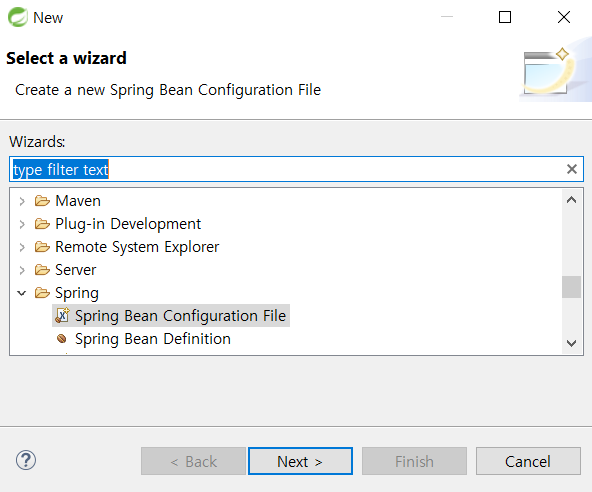Viewport: 592px width, 492px height.
Task: Click the scroll down arrow in wizards list
Action: point(571,343)
